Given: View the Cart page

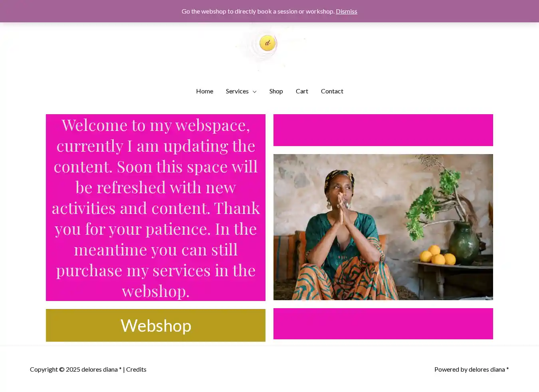Looking at the screenshot, I should tap(302, 91).
